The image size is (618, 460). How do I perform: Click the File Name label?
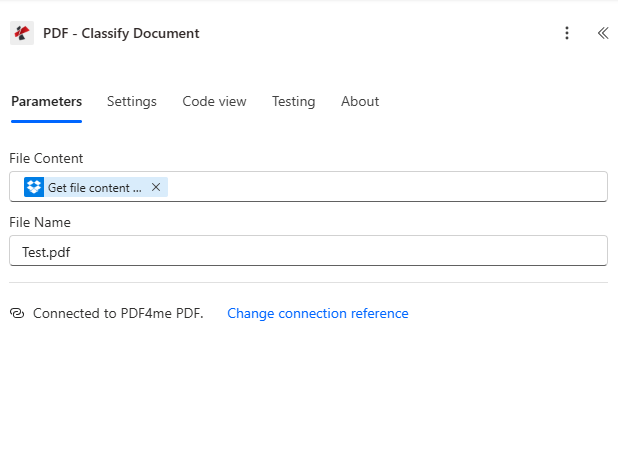click(x=40, y=222)
